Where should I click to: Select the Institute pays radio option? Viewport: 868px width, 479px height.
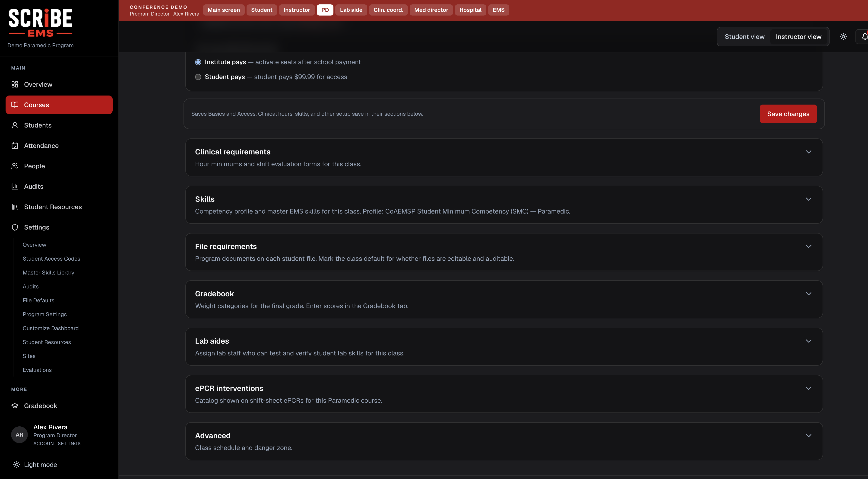[x=198, y=62]
